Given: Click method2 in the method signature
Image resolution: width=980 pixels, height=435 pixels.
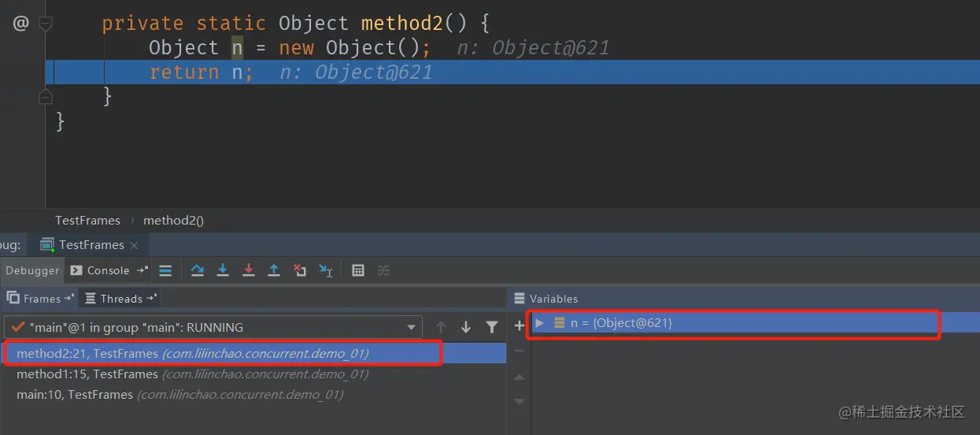Looking at the screenshot, I should tap(402, 24).
